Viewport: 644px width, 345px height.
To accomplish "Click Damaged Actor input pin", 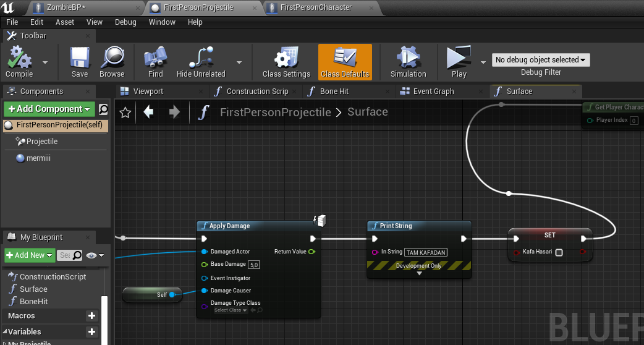I will click(x=204, y=252).
